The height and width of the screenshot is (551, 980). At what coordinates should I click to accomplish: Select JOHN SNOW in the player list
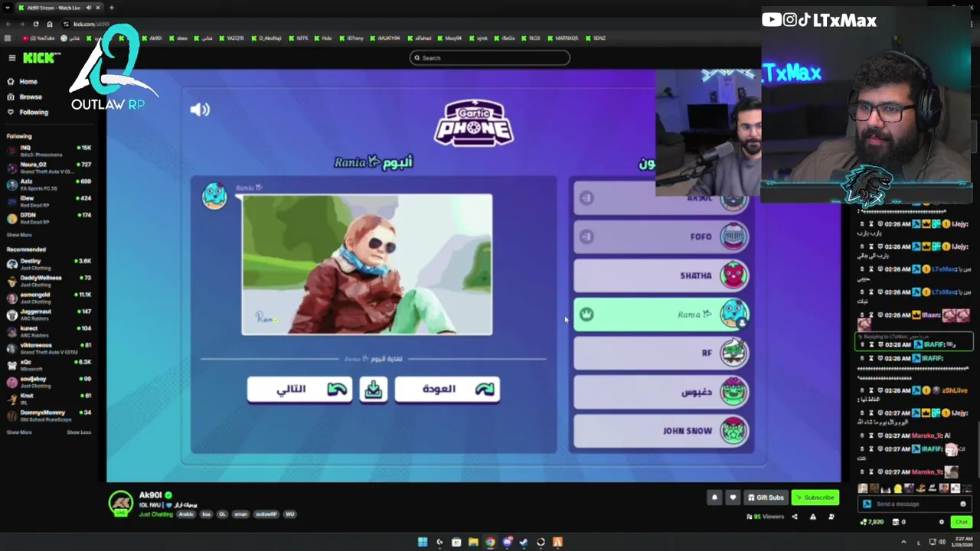pos(661,431)
